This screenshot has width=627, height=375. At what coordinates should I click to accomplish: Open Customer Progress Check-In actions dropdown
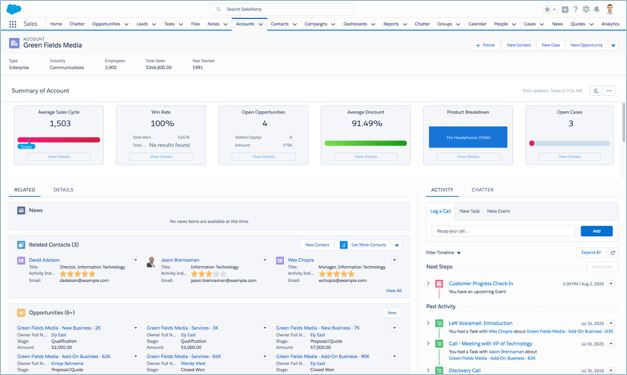tap(611, 283)
